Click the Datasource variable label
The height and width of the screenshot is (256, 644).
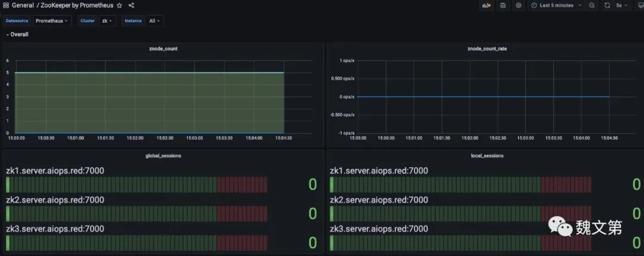tap(17, 20)
